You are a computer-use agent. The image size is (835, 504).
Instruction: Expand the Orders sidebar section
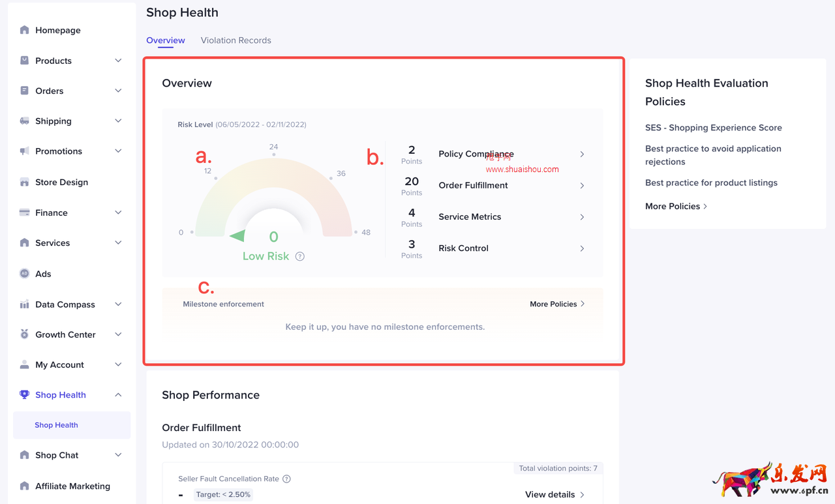[118, 91]
